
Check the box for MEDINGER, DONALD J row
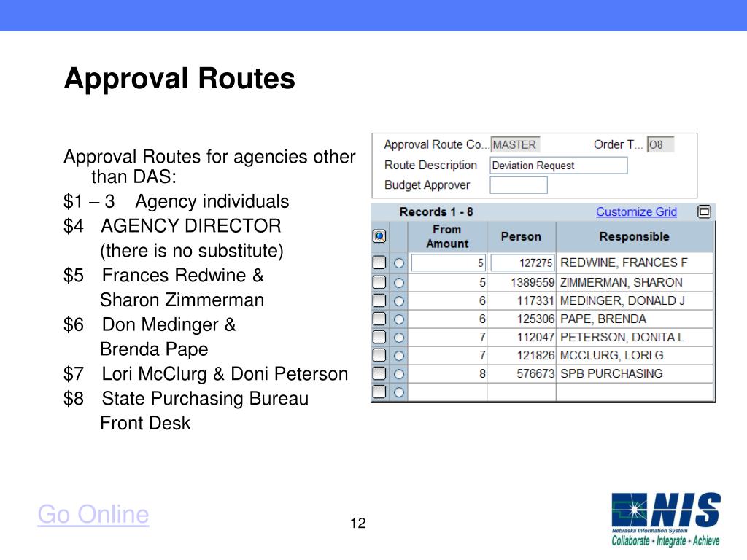coord(379,300)
